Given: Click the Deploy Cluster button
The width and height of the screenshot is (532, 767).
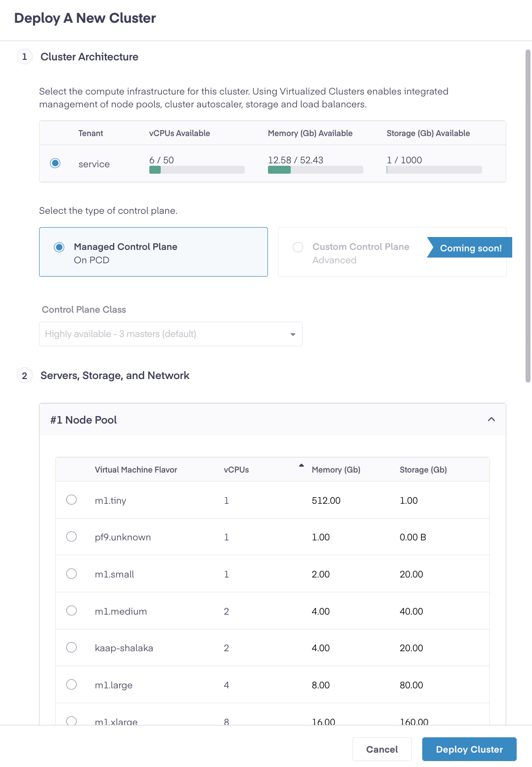Looking at the screenshot, I should point(469,749).
